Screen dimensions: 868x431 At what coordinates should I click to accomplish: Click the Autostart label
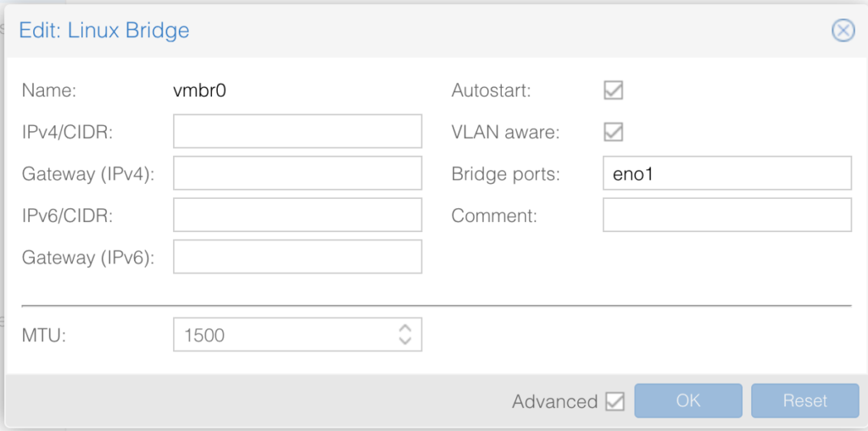pyautogui.click(x=491, y=91)
